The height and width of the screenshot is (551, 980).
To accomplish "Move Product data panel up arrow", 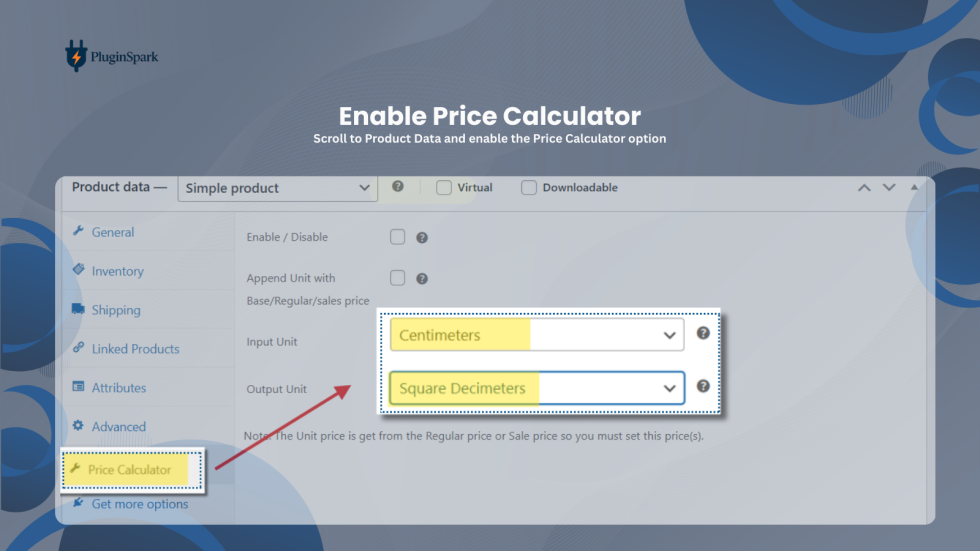I will pyautogui.click(x=864, y=188).
